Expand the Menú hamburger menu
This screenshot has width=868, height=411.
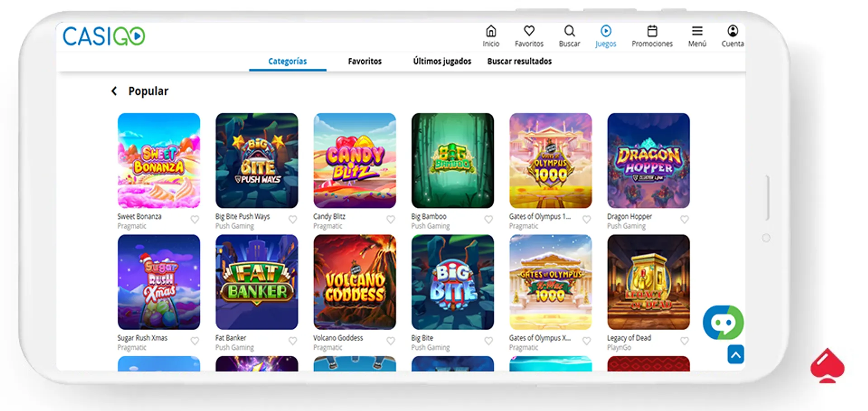coord(697,32)
